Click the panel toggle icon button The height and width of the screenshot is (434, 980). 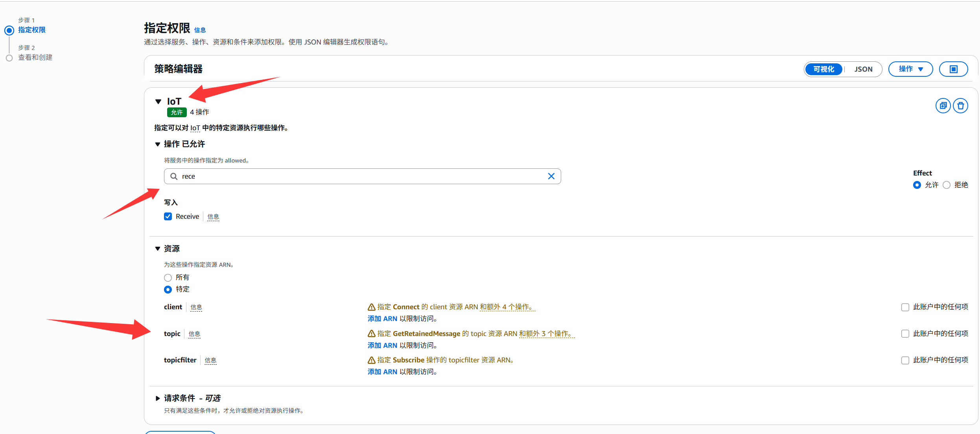tap(953, 69)
